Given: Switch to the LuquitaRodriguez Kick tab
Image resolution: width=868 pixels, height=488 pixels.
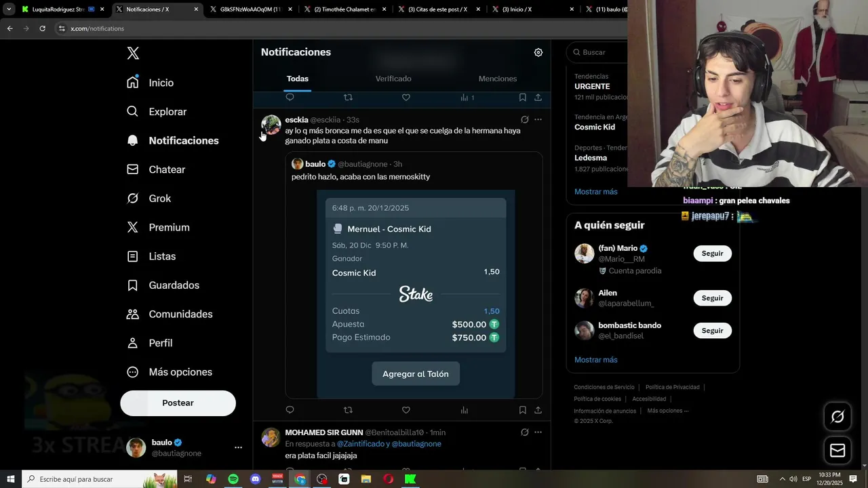Looking at the screenshot, I should (62, 9).
